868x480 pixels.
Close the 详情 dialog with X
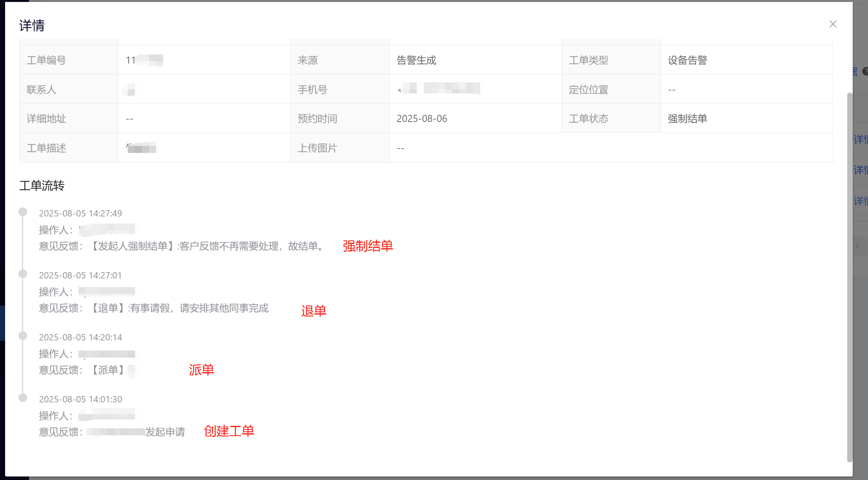point(833,24)
